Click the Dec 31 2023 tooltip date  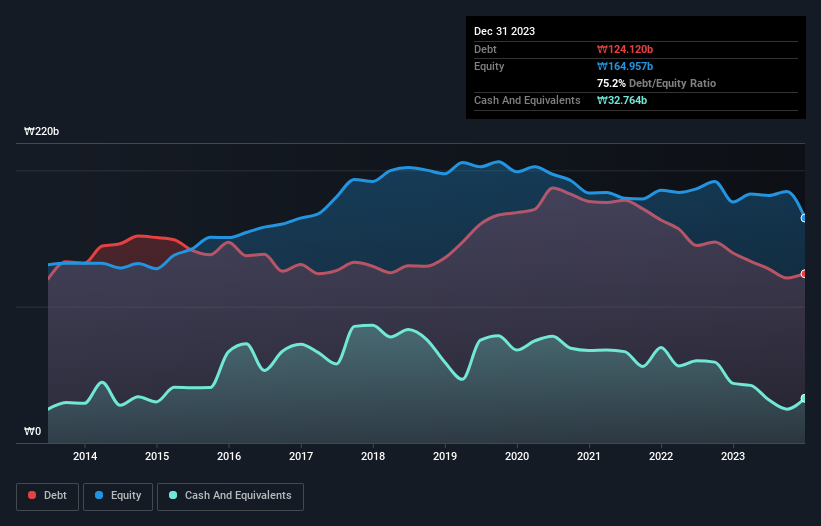coord(504,31)
